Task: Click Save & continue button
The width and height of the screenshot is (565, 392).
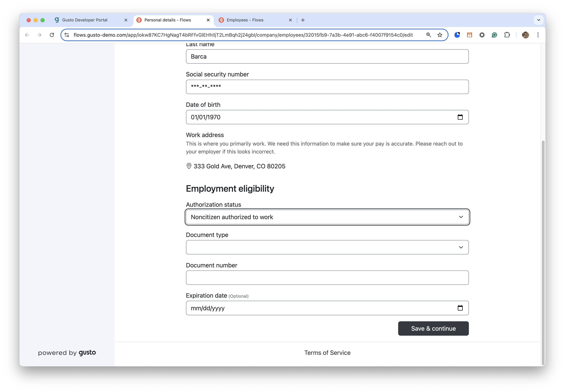Action: tap(433, 329)
